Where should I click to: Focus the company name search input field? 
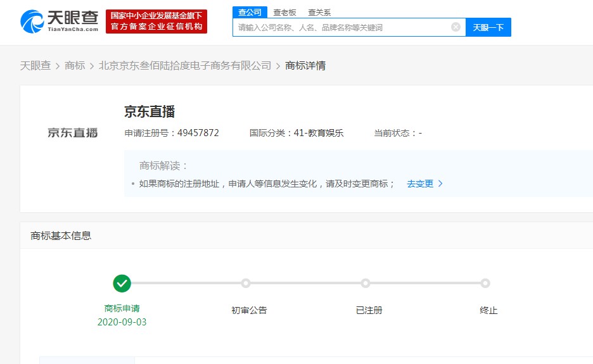pos(343,27)
